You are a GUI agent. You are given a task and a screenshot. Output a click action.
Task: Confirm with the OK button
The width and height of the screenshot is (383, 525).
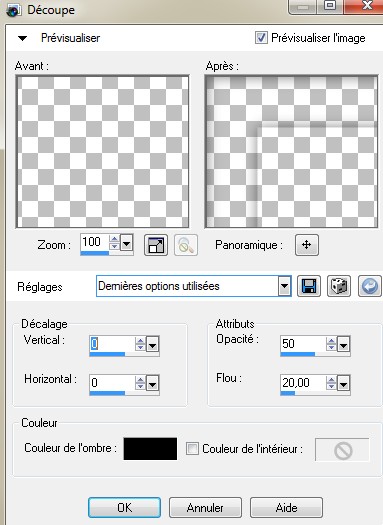125,508
